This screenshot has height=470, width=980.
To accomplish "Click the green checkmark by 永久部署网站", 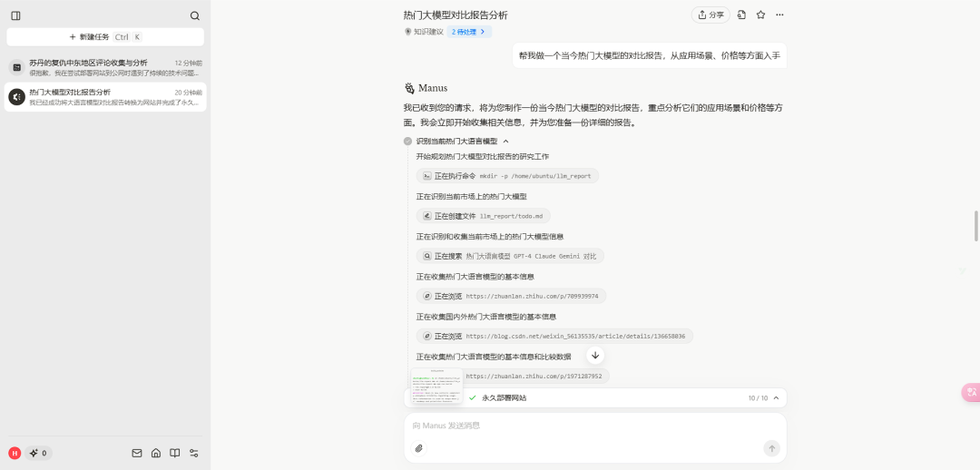I will 473,397.
